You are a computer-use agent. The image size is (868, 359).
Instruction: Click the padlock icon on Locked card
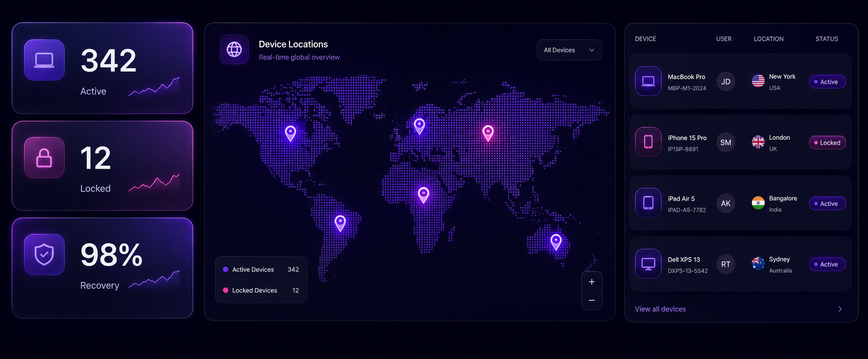[44, 157]
